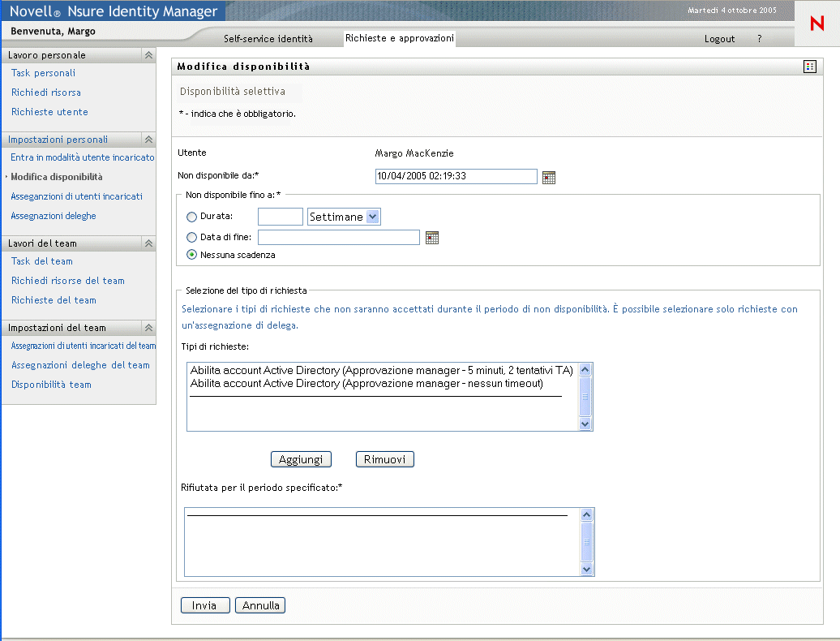The width and height of the screenshot is (840, 641).
Task: Open the Task personali link
Action: click(43, 73)
